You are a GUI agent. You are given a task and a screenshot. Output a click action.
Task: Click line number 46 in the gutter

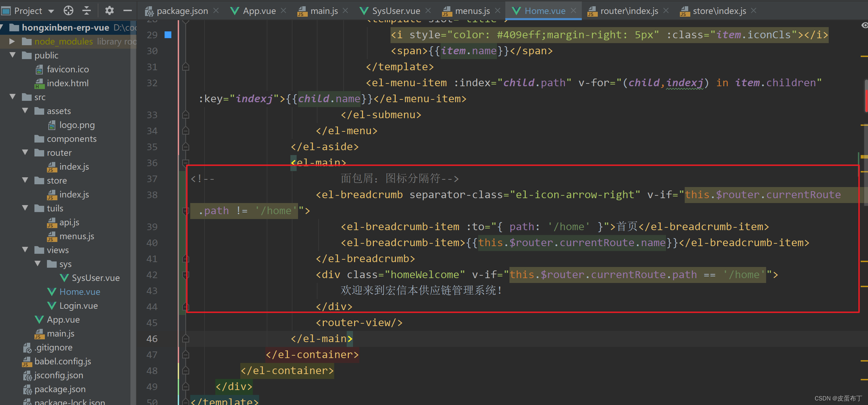152,339
